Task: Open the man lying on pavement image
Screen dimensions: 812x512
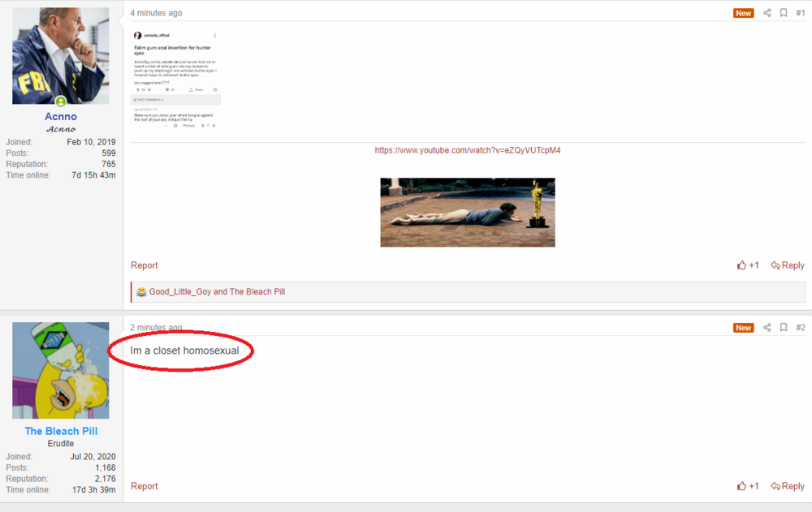Action: [468, 213]
